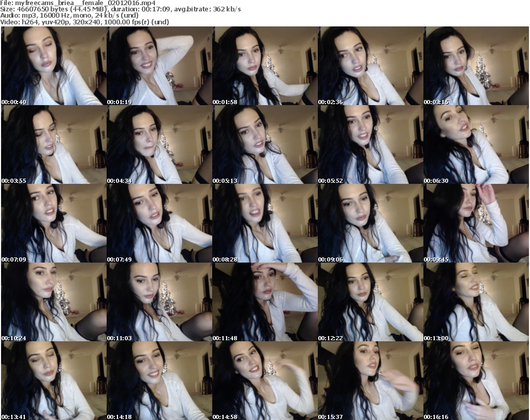Select the thumbnail stamped 00:06:30

pyautogui.click(x=476, y=144)
